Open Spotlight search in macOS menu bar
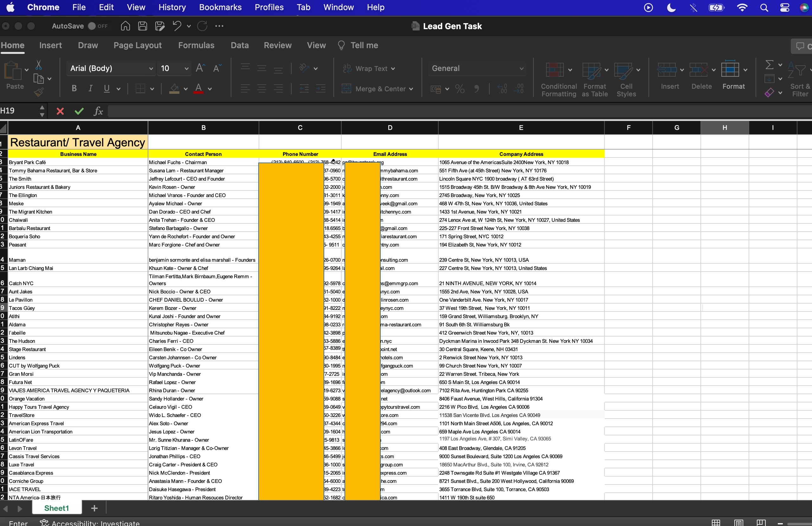Screen dimensions: 812x526 (764, 7)
